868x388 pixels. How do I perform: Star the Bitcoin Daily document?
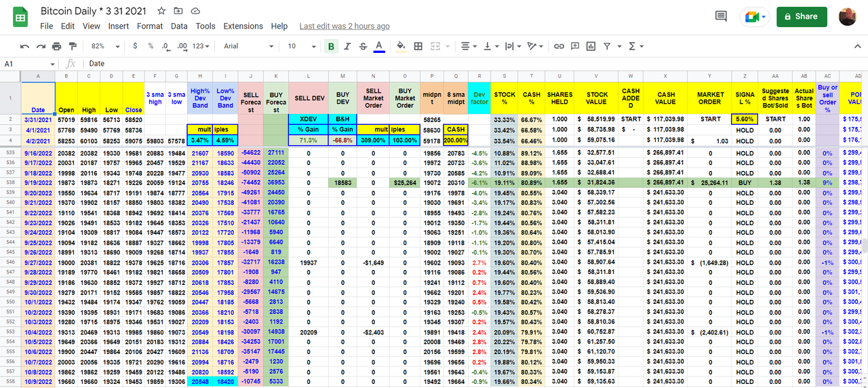161,12
